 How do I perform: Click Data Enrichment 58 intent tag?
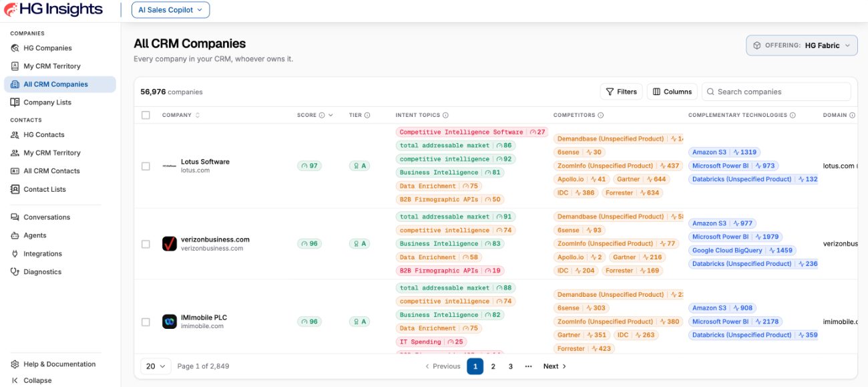(x=439, y=257)
